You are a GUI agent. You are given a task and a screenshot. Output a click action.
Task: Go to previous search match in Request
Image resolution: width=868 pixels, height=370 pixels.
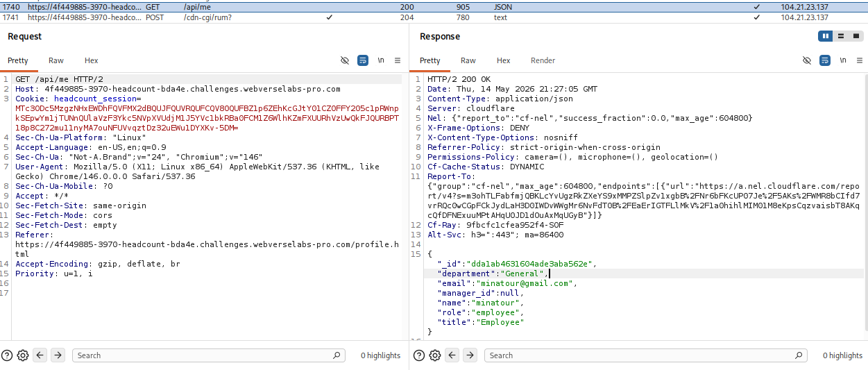[x=40, y=355]
